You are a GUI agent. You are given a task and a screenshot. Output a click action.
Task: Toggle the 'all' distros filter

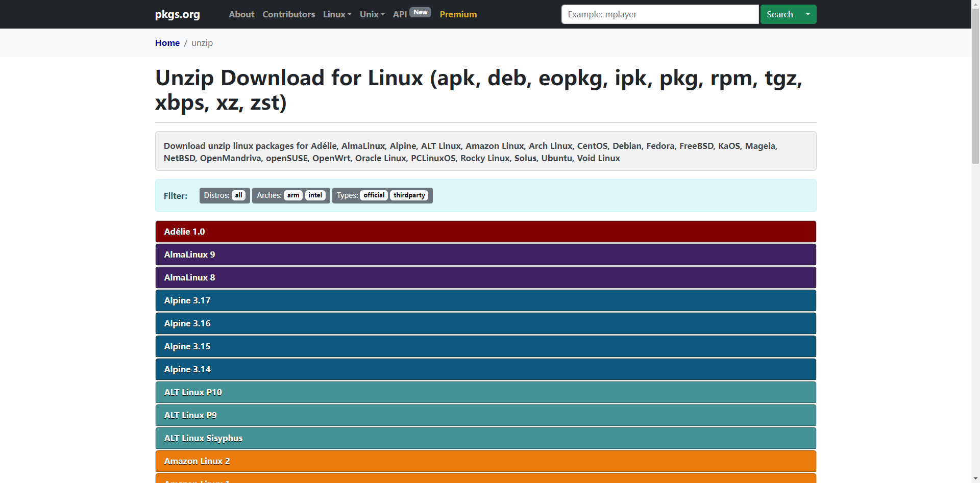coord(238,195)
